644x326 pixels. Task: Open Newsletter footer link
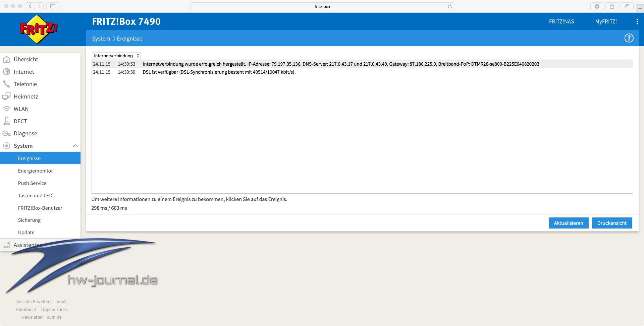pos(32,317)
